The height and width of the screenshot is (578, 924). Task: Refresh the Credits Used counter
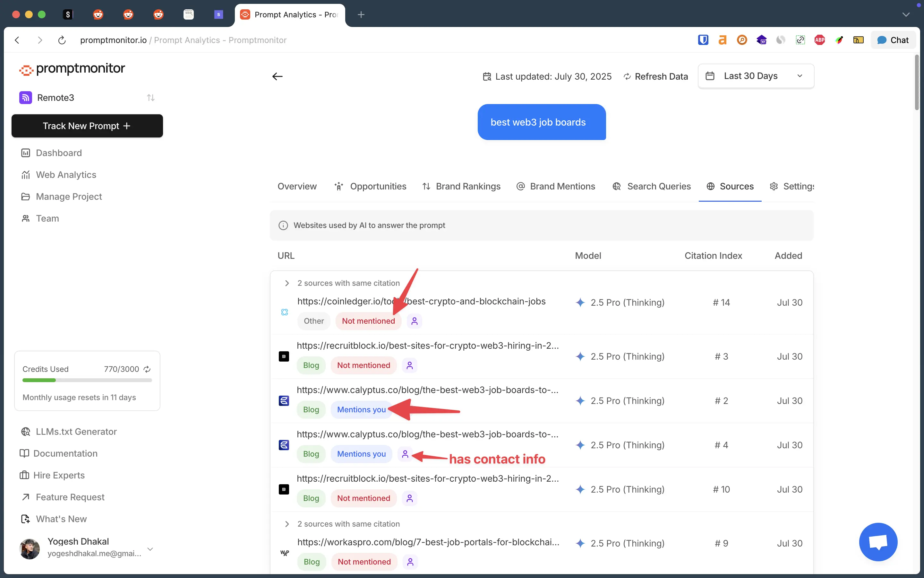point(147,369)
